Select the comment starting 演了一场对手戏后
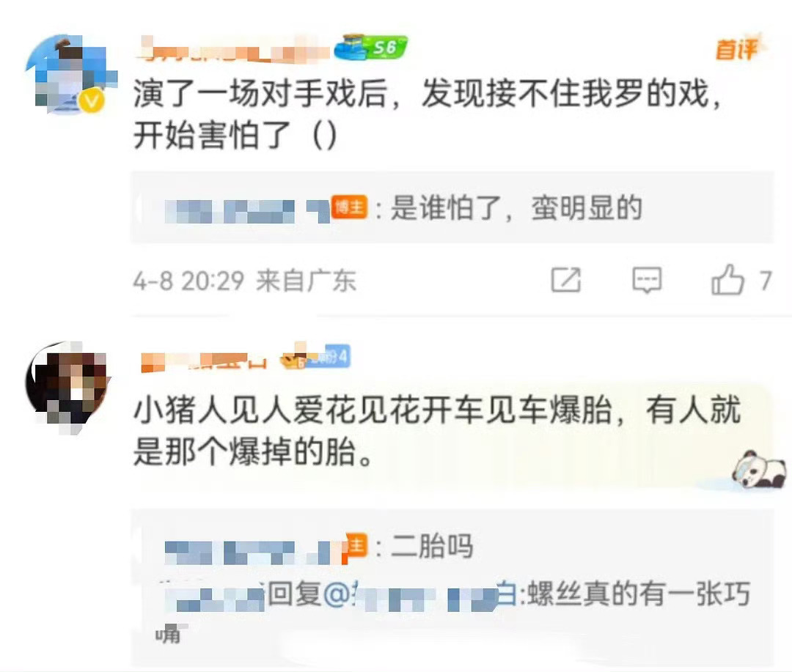The height and width of the screenshot is (672, 792). 427,114
